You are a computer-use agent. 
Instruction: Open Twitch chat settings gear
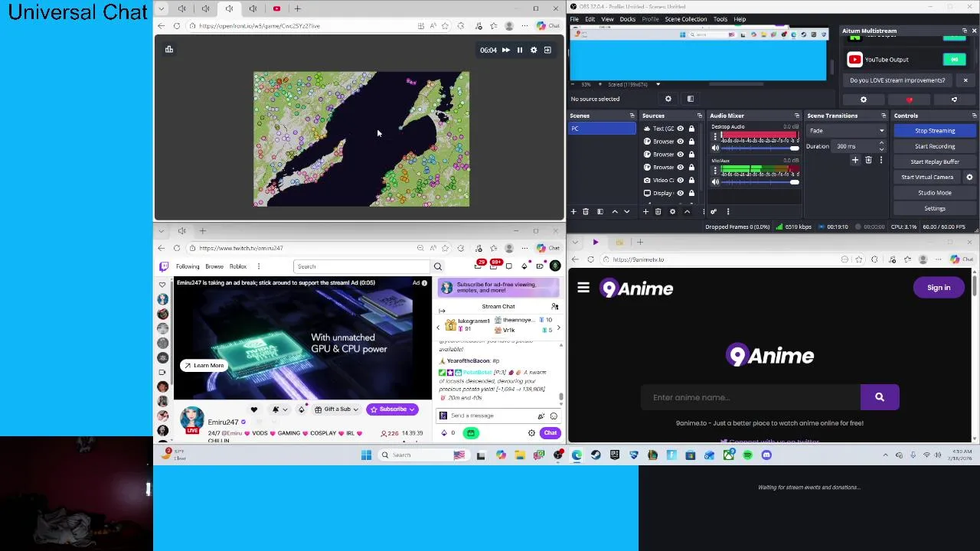click(531, 433)
